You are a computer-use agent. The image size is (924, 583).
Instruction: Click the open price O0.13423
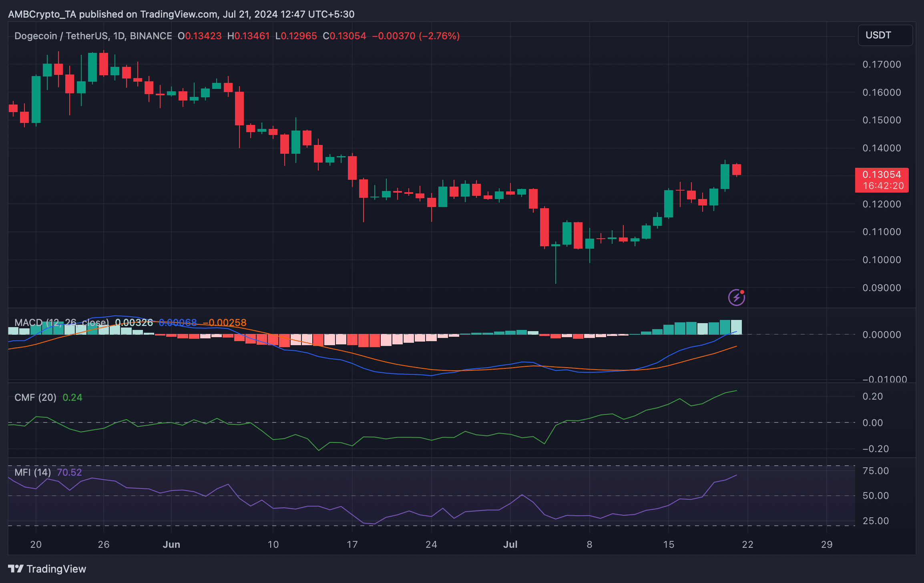(x=199, y=36)
